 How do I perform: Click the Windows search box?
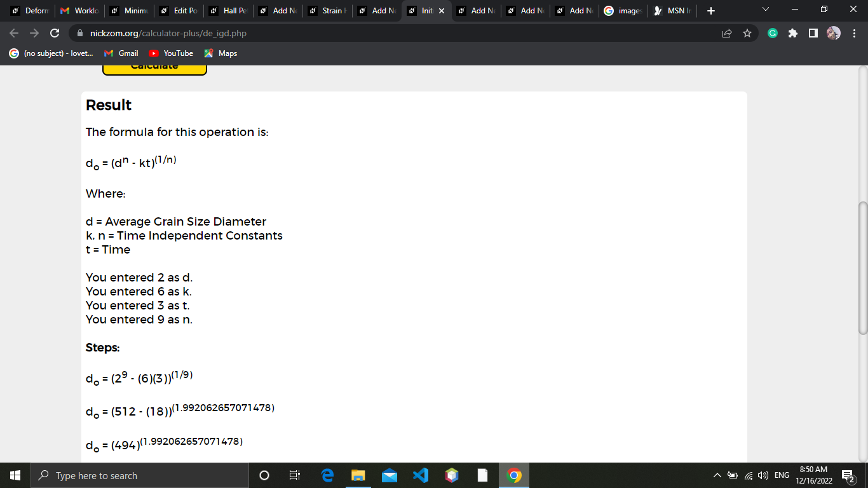(139, 475)
